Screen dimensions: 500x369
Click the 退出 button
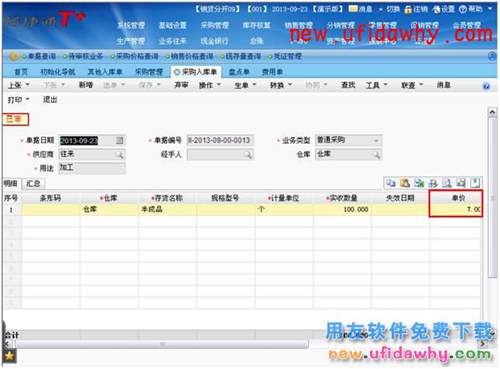click(x=50, y=100)
